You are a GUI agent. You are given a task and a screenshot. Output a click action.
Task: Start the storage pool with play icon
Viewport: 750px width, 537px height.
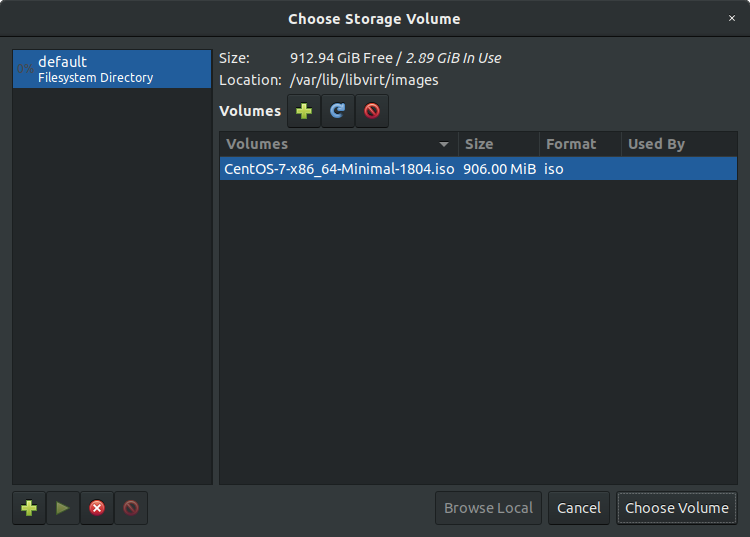[63, 508]
